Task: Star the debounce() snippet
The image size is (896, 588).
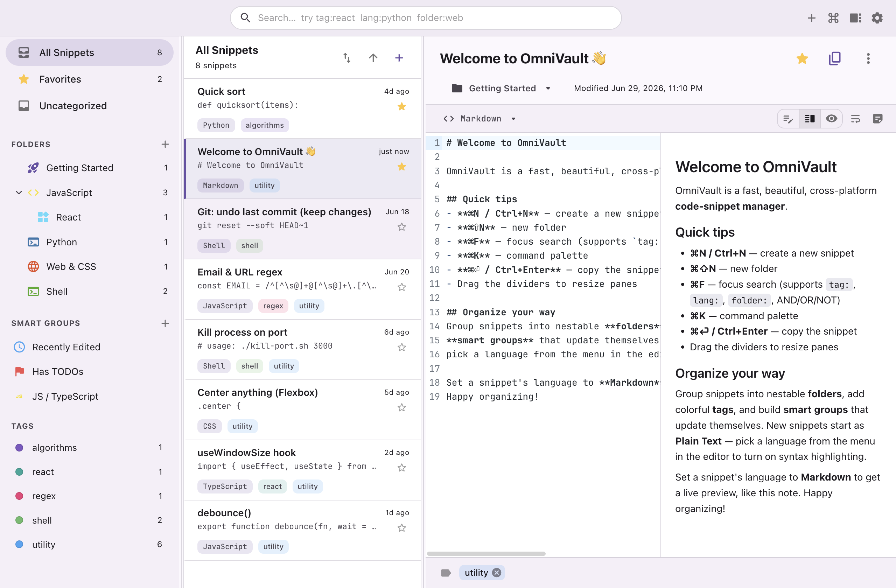Action: pos(402,528)
